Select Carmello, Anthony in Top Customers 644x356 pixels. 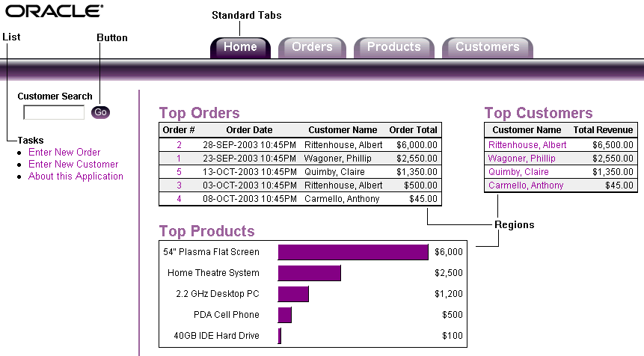[x=526, y=185]
